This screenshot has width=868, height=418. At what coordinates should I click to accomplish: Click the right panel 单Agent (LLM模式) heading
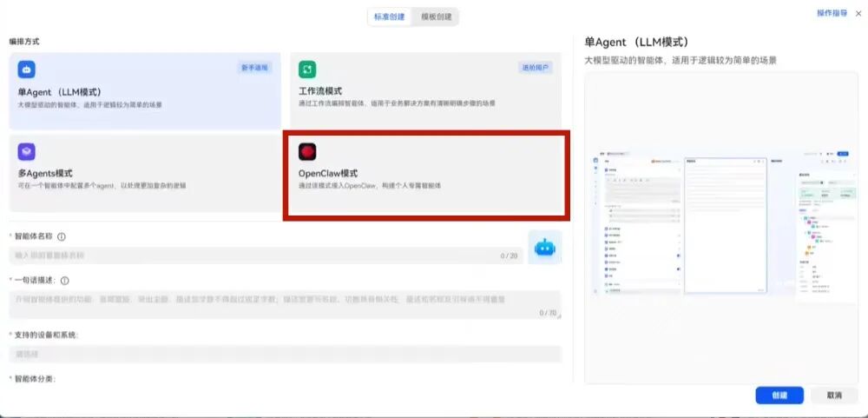click(x=636, y=42)
